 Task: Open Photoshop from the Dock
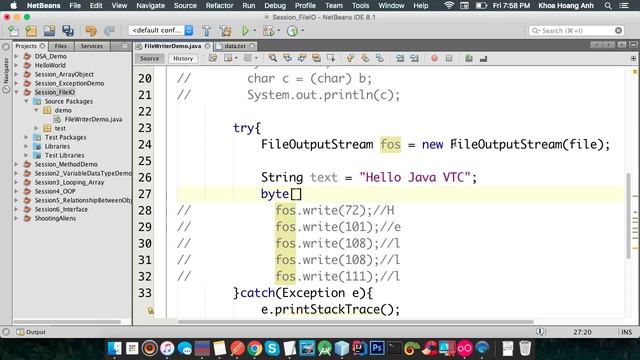coord(377,348)
